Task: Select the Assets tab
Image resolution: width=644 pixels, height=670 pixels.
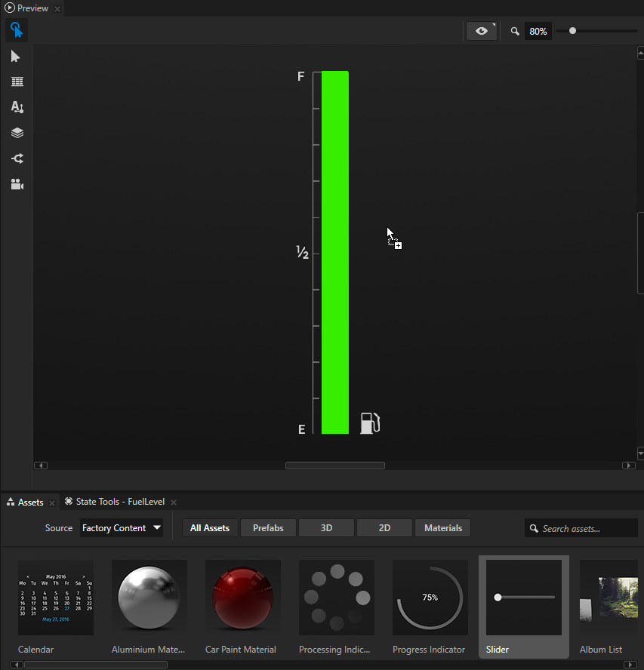Action: [30, 502]
